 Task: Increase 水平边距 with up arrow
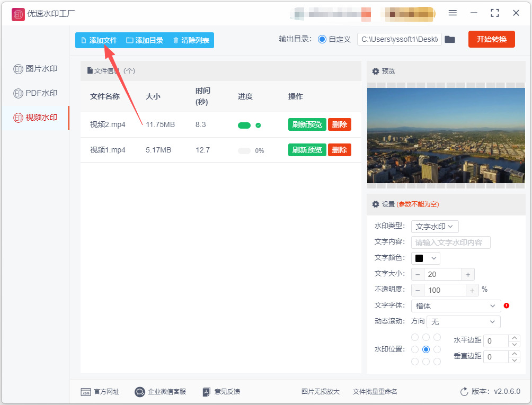pos(515,338)
